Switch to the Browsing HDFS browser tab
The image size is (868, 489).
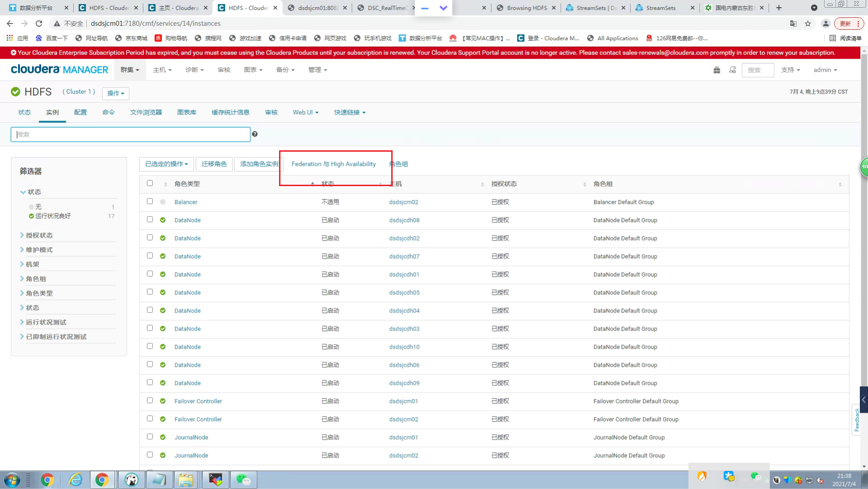(526, 8)
